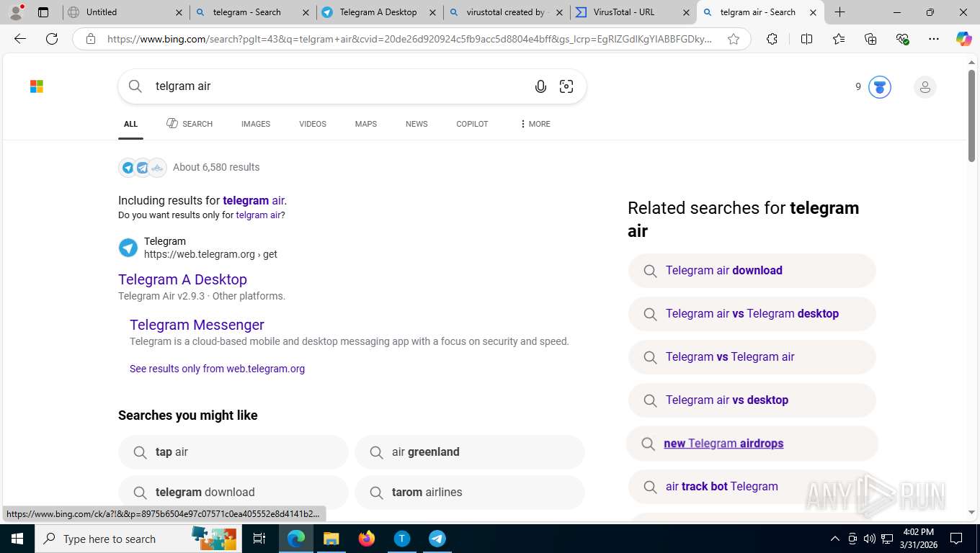Start voice search with microphone icon
This screenshot has width=980, height=553.
[540, 86]
